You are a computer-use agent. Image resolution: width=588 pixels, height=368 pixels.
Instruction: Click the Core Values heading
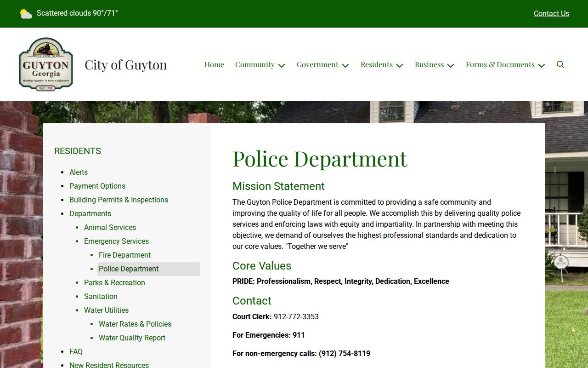pyautogui.click(x=262, y=266)
